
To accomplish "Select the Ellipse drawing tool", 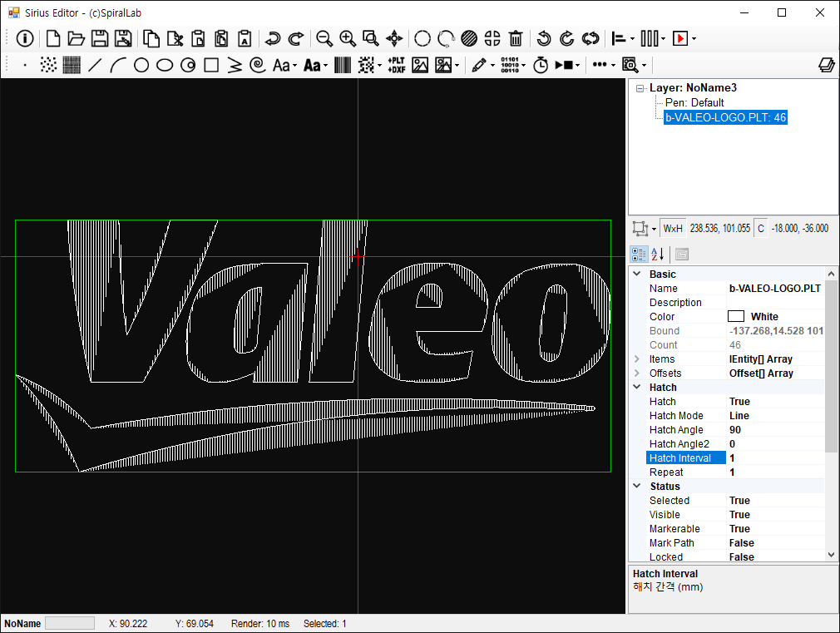I will coord(165,66).
